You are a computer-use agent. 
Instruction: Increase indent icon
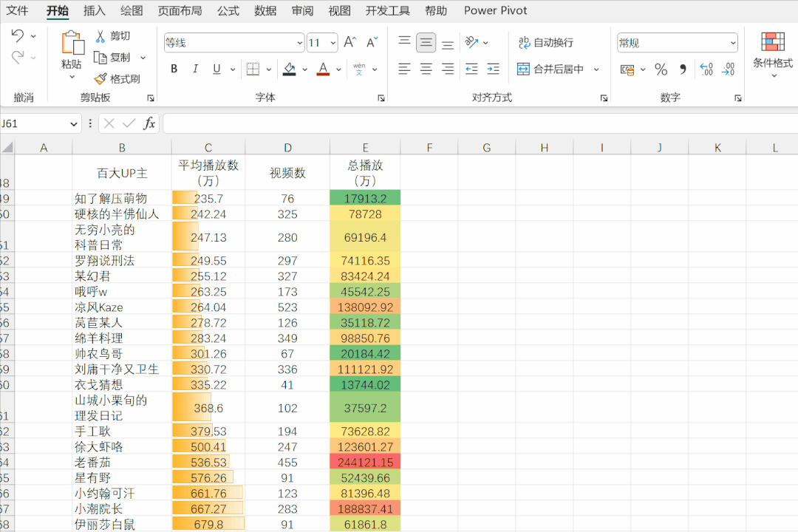coord(493,69)
